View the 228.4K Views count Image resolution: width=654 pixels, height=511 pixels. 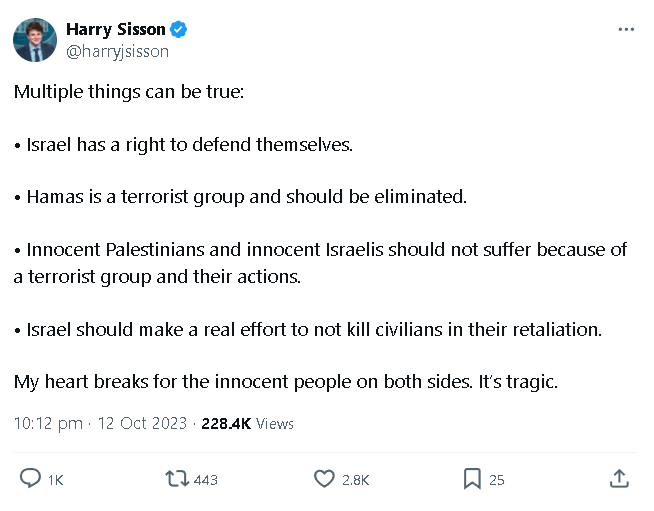click(x=248, y=424)
